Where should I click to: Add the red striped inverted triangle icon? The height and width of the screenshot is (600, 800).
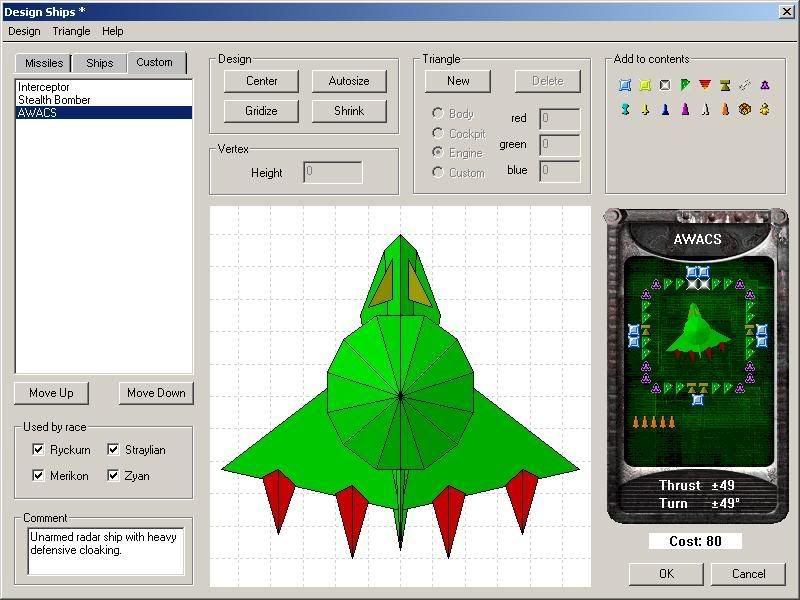point(705,85)
